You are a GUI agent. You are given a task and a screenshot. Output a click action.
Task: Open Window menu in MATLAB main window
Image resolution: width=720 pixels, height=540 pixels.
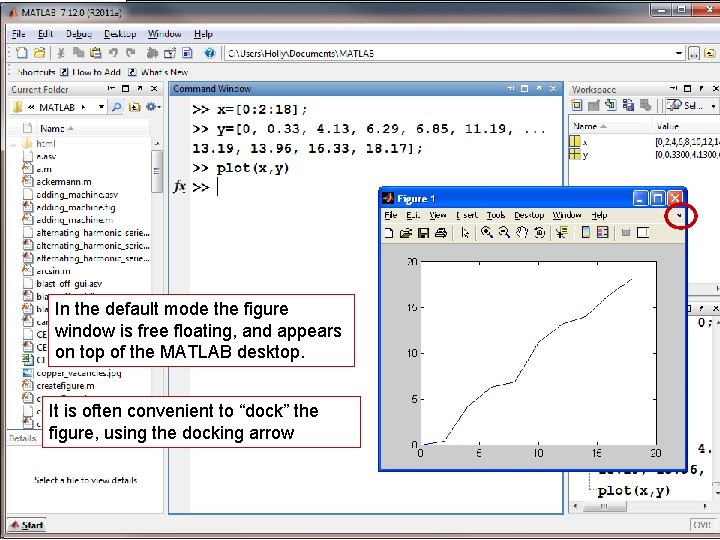164,34
